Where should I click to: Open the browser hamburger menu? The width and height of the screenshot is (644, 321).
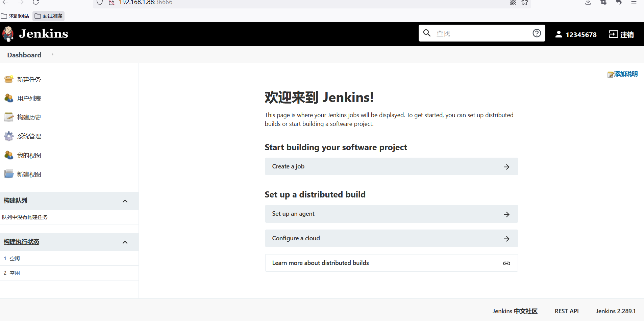click(x=634, y=2)
